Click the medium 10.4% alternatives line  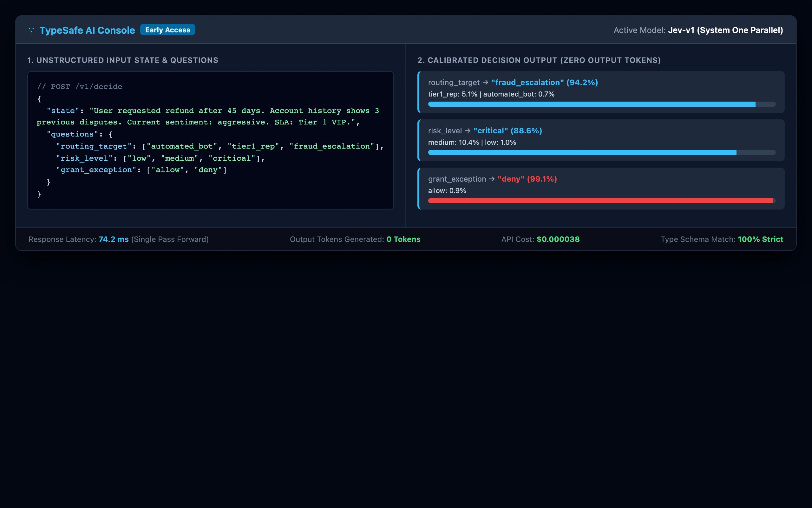(x=472, y=143)
